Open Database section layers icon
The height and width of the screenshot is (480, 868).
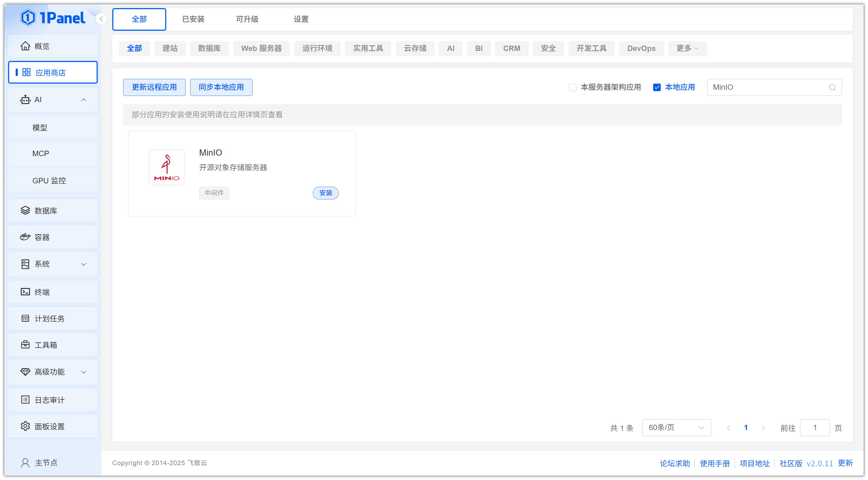pyautogui.click(x=25, y=210)
